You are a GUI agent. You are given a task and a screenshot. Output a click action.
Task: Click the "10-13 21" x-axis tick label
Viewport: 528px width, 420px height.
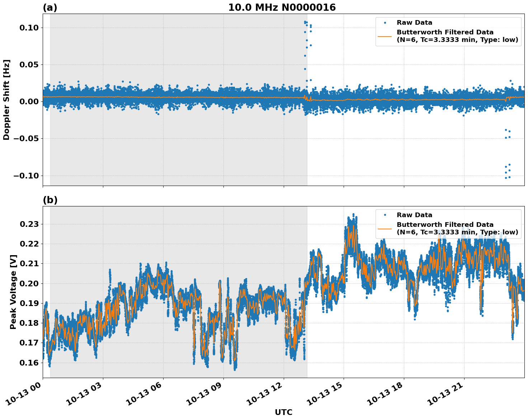(447, 395)
